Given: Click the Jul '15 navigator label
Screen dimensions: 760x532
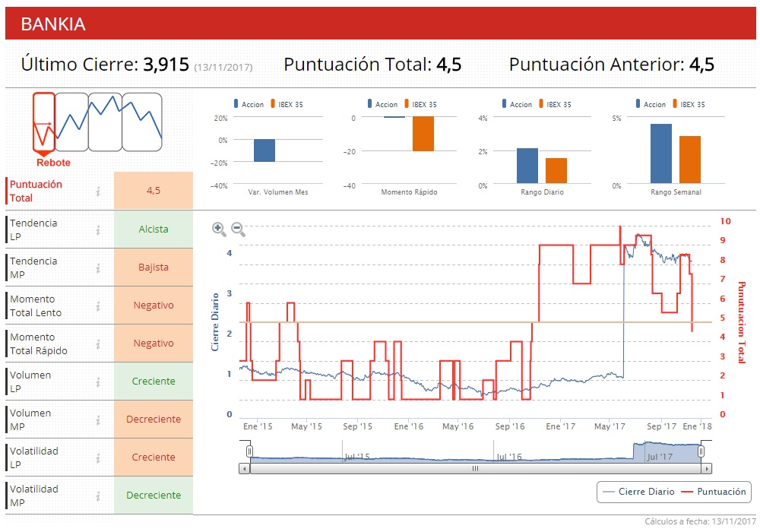Looking at the screenshot, I should pyautogui.click(x=356, y=457).
